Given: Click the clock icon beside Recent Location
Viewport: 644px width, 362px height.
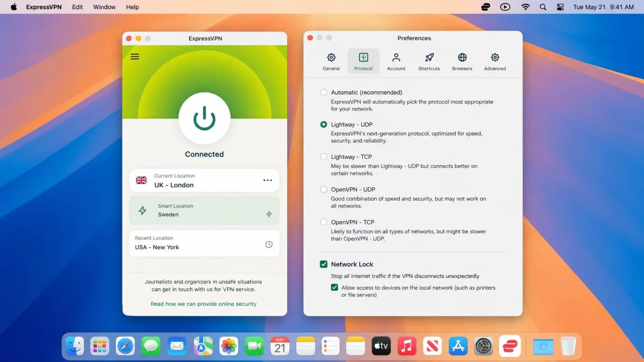Looking at the screenshot, I should [269, 245].
